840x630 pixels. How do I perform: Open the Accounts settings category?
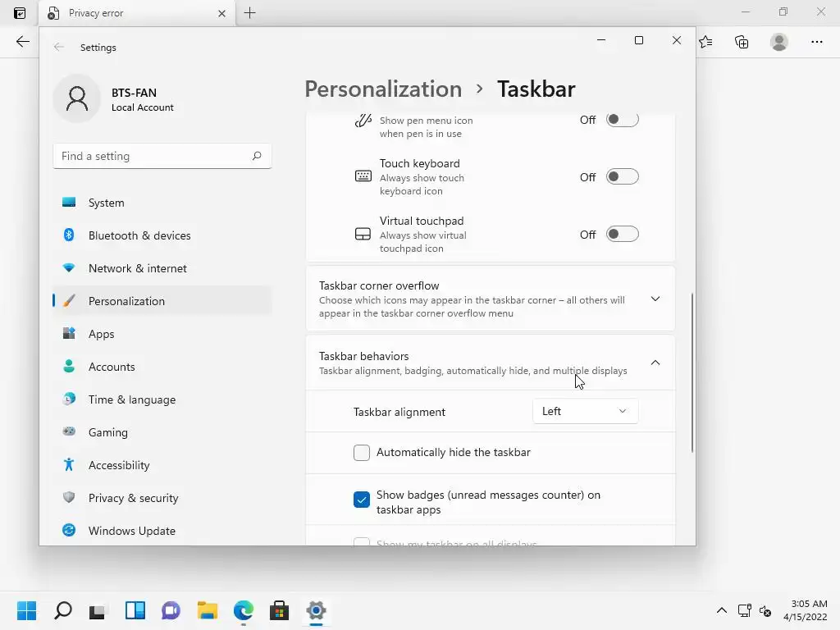(x=162, y=367)
